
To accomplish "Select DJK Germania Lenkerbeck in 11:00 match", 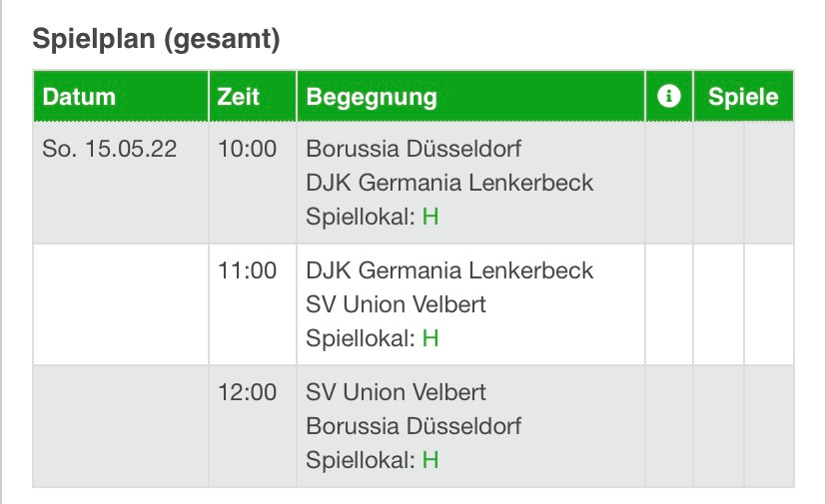I will click(x=449, y=270).
